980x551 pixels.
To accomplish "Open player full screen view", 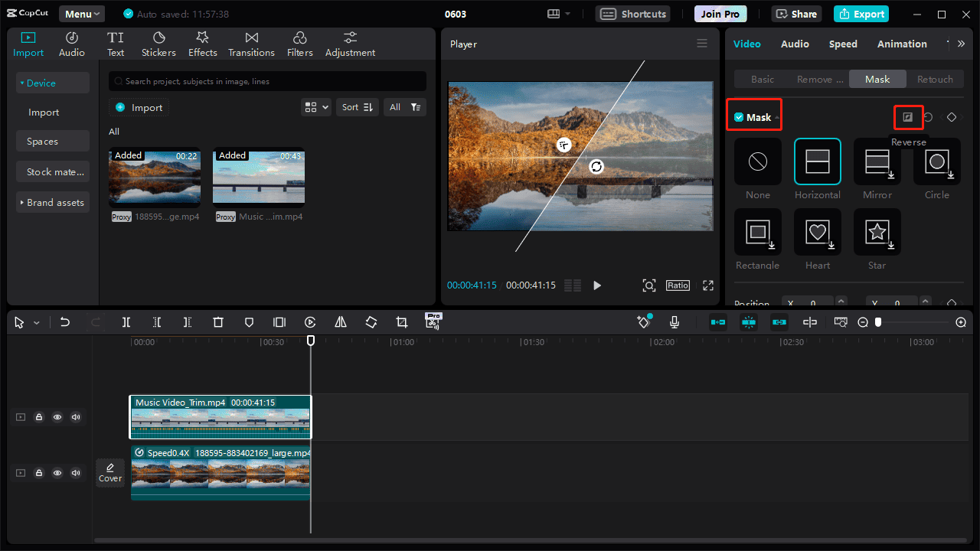I will (708, 285).
